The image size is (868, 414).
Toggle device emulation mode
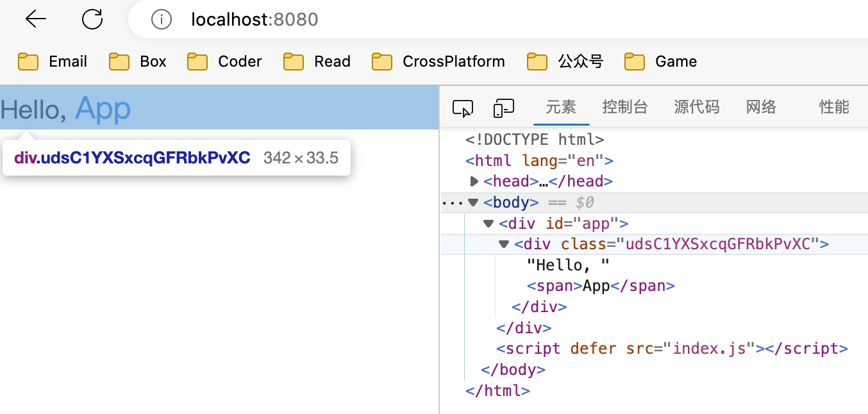tap(504, 108)
